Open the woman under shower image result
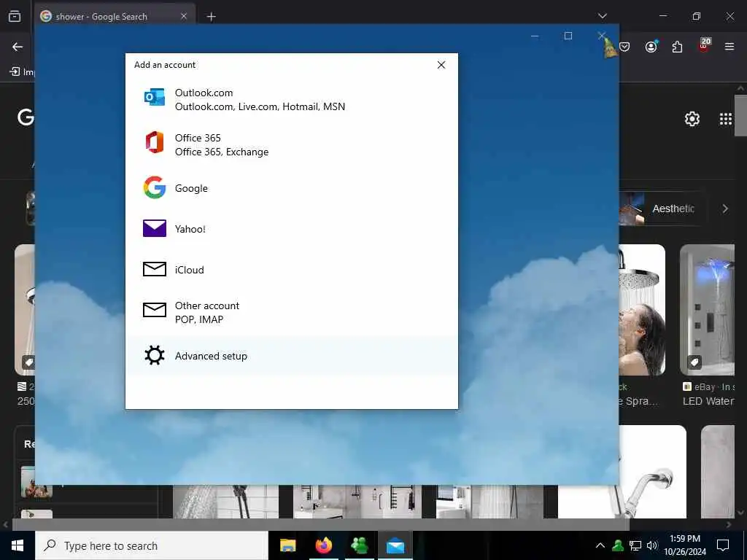 point(642,310)
